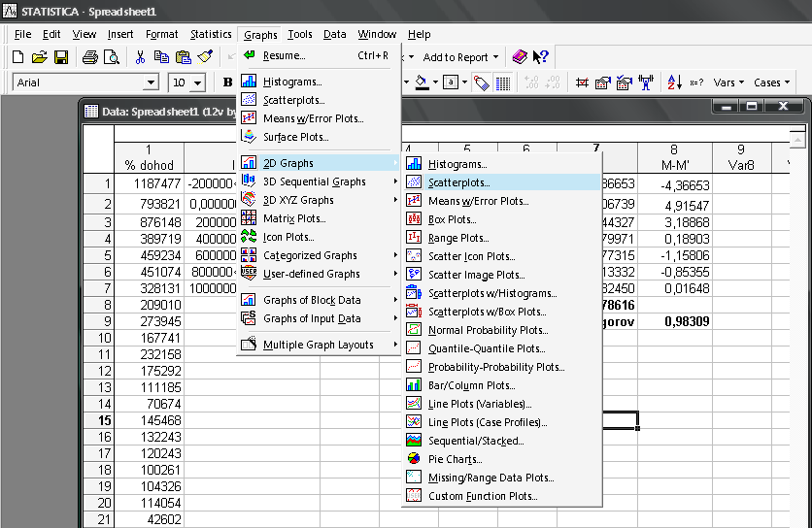Image resolution: width=812 pixels, height=528 pixels.
Task: Click the show gridlines icon
Action: pos(503,82)
